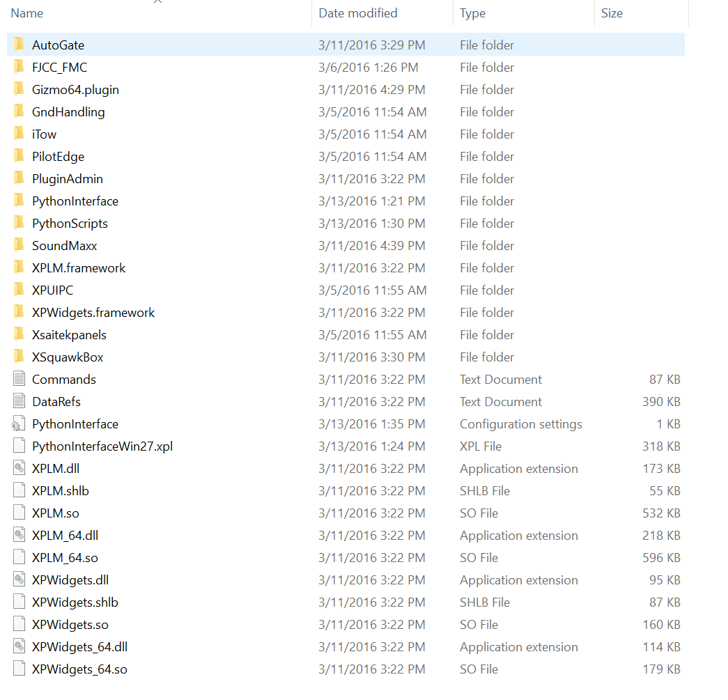This screenshot has width=728, height=700.
Task: Click the Gizmo64.plugin folder name
Action: 75,90
